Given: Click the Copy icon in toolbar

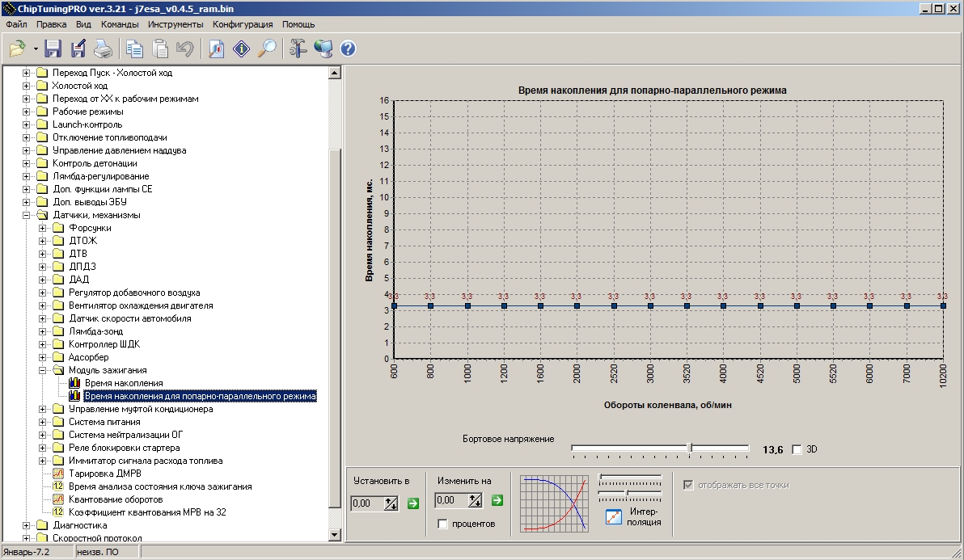Looking at the screenshot, I should [134, 49].
